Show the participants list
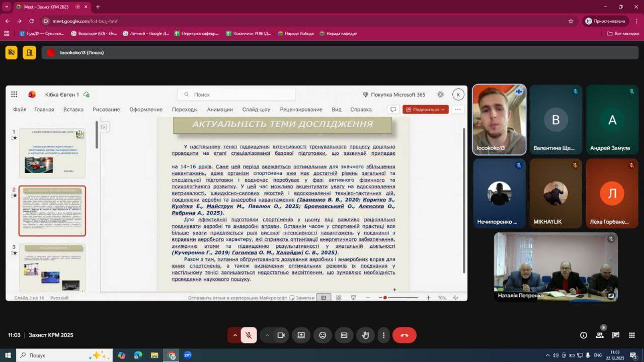This screenshot has width=644, height=362. tap(600, 335)
